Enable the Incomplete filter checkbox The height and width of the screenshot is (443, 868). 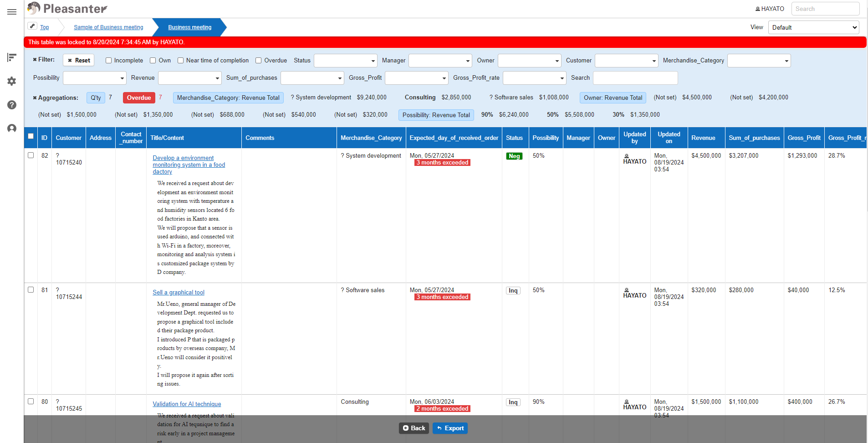[x=108, y=61]
